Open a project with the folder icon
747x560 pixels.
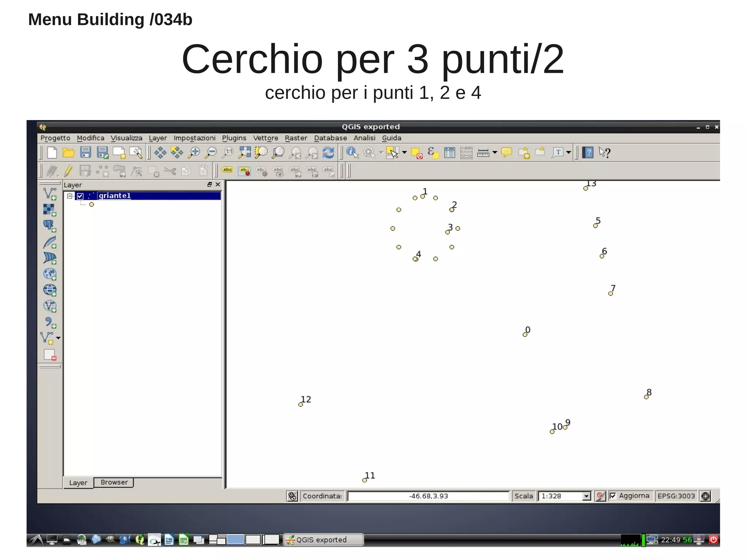click(68, 152)
